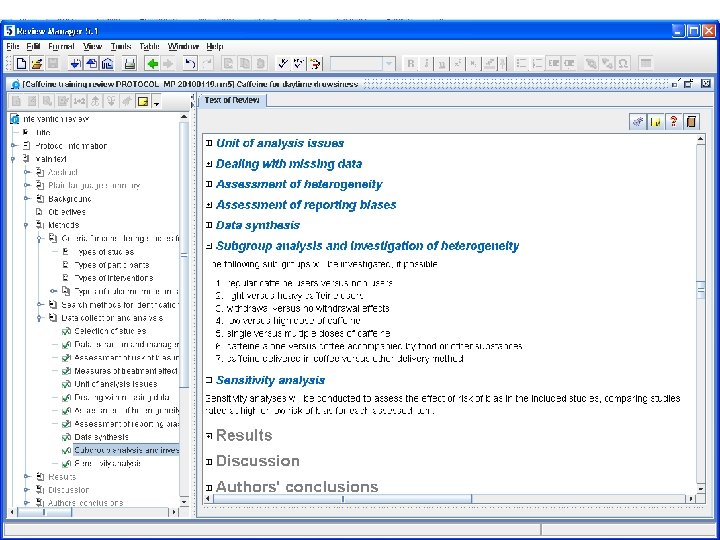
Task: Click the outline tree vertical scrollbar thumb
Action: [184, 256]
